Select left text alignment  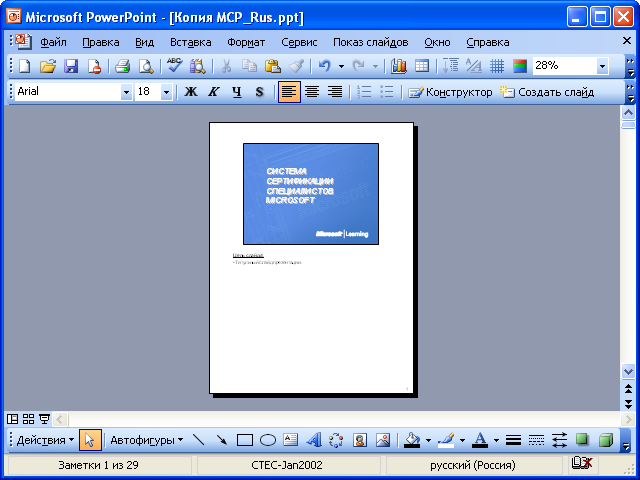point(289,92)
